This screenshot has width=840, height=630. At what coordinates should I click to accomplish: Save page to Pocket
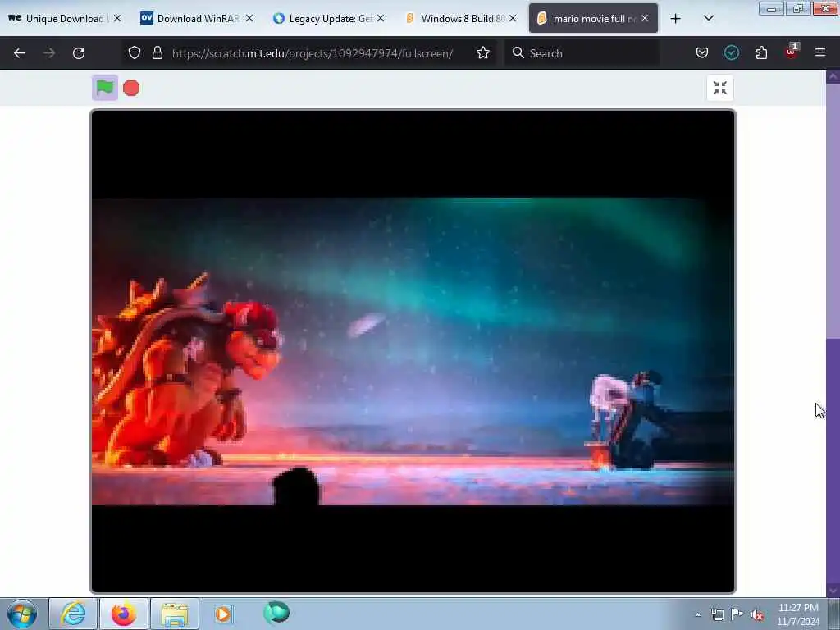[702, 52]
